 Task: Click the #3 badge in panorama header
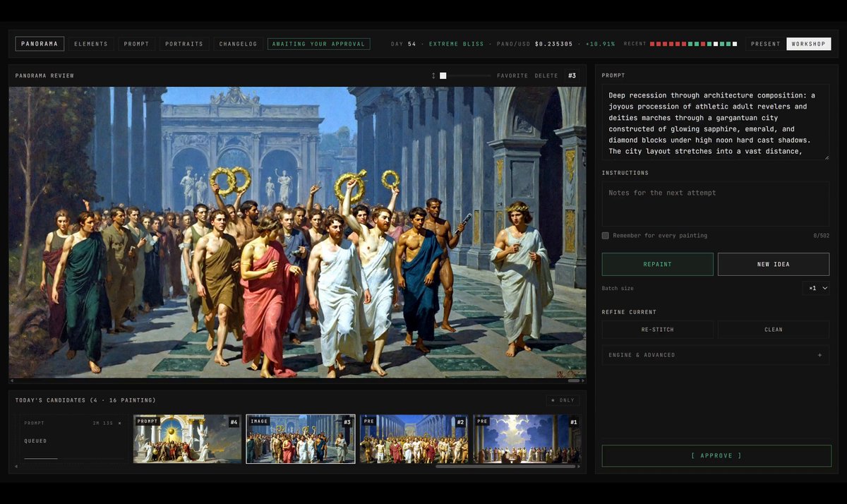click(572, 76)
